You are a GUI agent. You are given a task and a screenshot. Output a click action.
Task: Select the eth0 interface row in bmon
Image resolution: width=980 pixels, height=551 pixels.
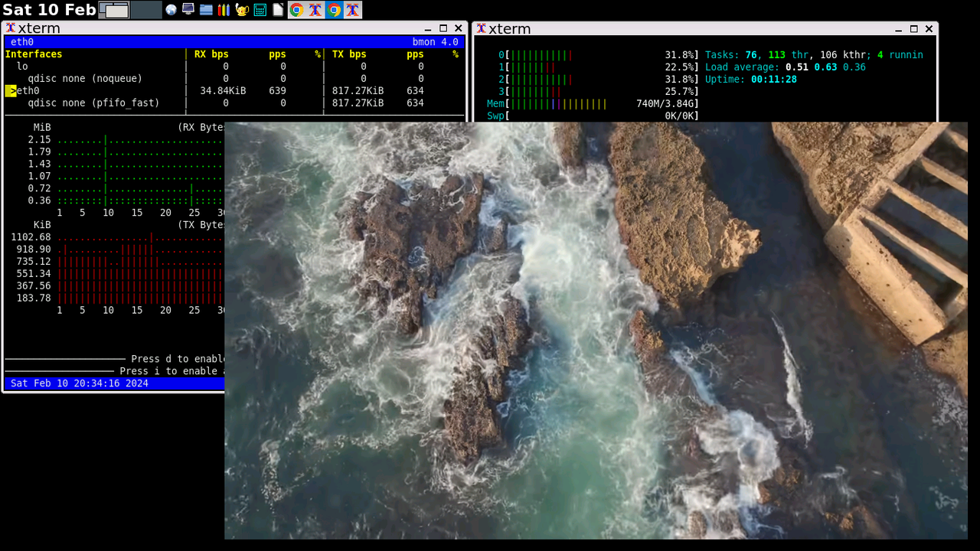click(234, 91)
